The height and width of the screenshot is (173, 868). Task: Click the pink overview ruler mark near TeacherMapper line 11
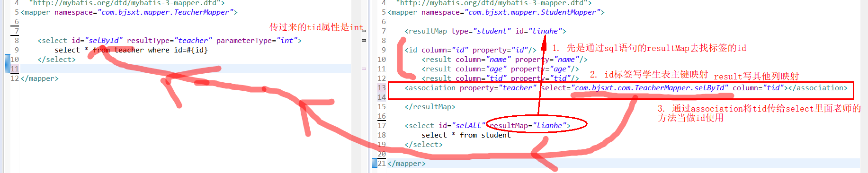(x=364, y=69)
